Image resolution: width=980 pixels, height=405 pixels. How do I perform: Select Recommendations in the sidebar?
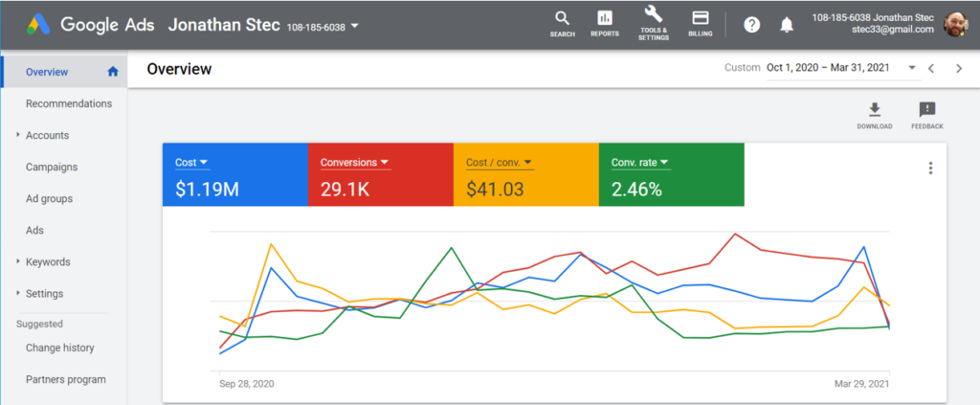click(x=69, y=103)
